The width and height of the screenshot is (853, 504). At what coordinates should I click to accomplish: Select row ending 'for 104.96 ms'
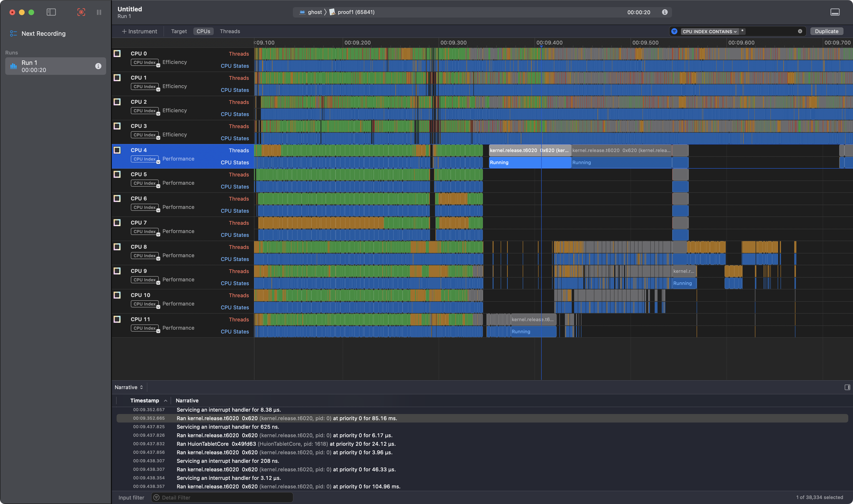click(482, 487)
